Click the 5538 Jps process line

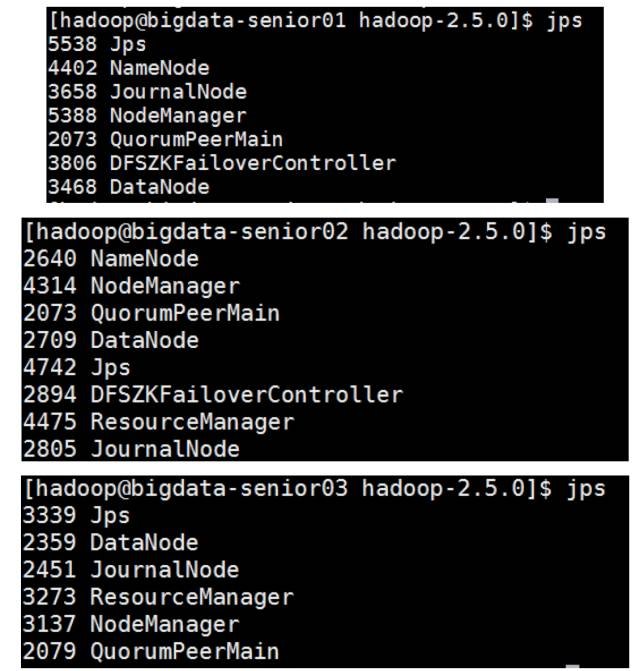point(96,44)
